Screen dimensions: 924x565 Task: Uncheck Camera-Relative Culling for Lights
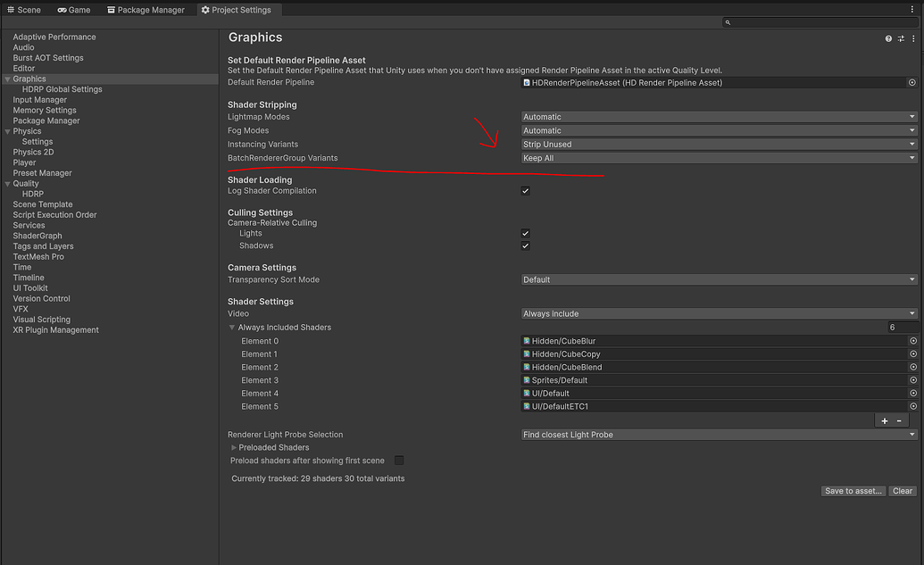tap(526, 233)
